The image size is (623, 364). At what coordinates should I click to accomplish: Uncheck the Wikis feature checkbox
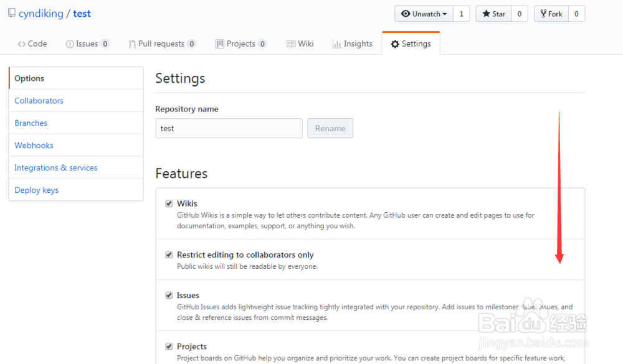169,203
